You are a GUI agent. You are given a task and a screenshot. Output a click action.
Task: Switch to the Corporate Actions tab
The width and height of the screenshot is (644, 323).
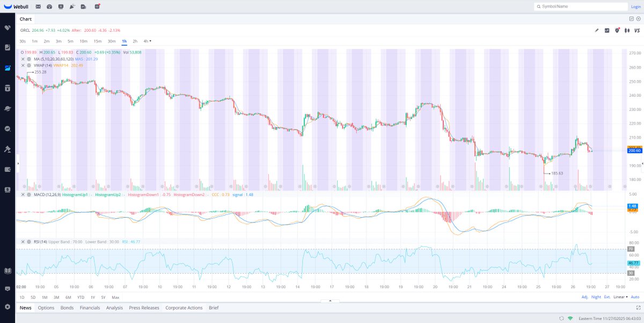(184, 308)
